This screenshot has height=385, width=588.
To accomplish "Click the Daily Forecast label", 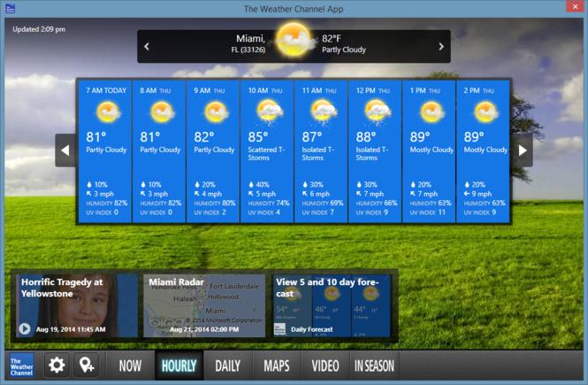I will click(x=311, y=329).
